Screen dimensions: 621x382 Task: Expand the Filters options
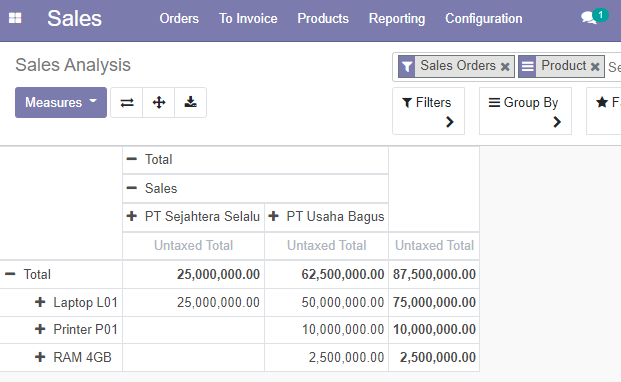click(428, 111)
